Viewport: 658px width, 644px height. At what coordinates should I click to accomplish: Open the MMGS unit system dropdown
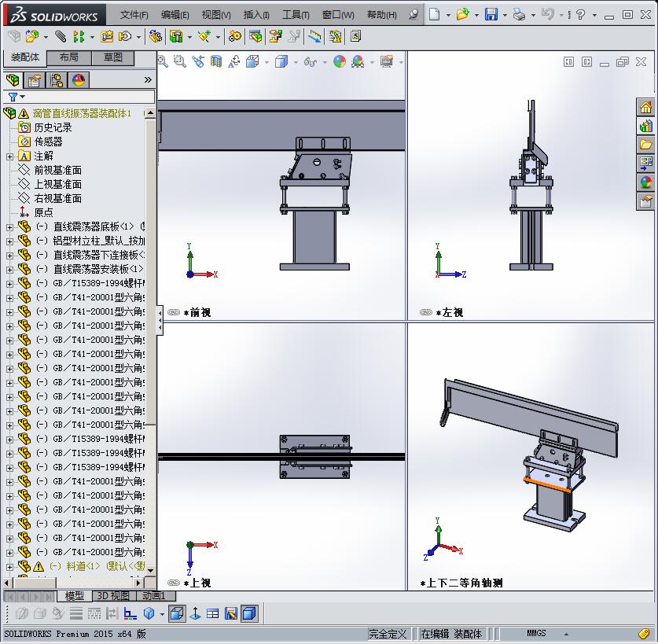[x=566, y=635]
